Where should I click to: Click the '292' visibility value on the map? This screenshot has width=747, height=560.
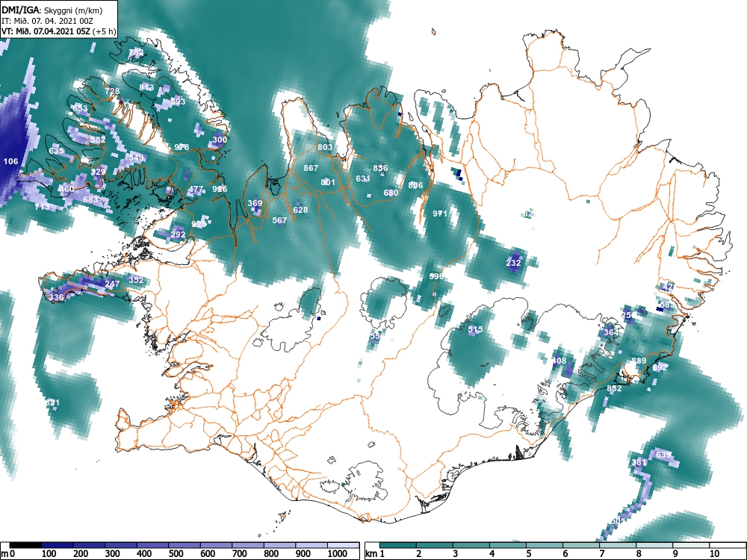pyautogui.click(x=179, y=234)
